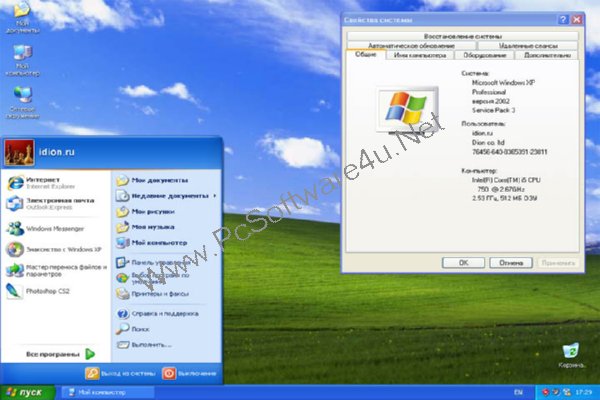Switch to Дополнительно tab
The height and width of the screenshot is (400, 600).
coord(547,55)
